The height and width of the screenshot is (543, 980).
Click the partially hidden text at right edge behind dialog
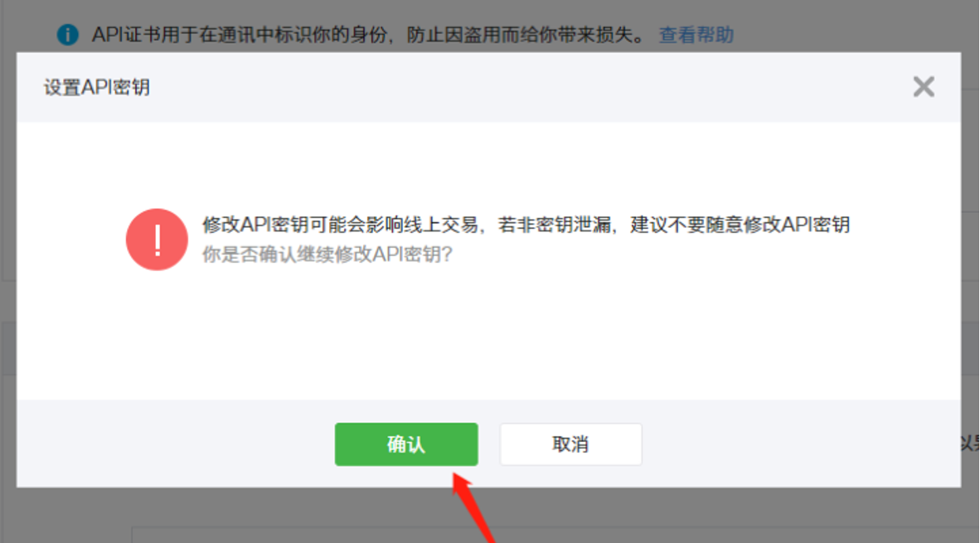point(970,444)
